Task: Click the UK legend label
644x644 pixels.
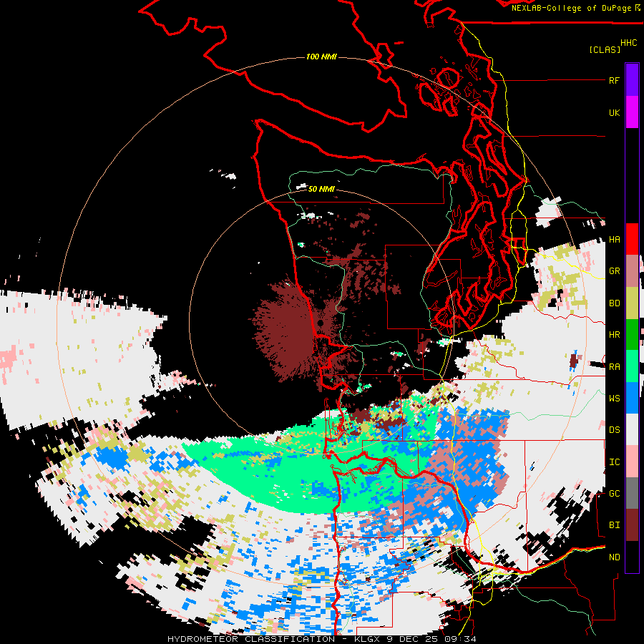Action: pyautogui.click(x=614, y=112)
